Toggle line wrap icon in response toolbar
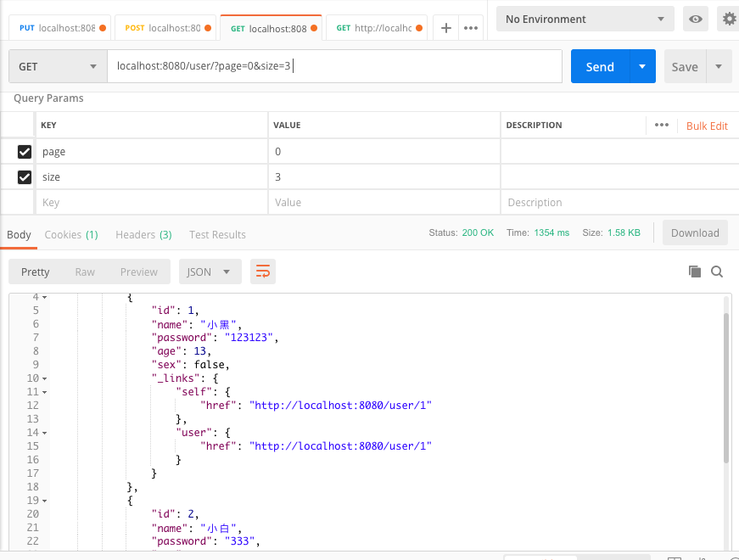The height and width of the screenshot is (560, 739). 262,272
